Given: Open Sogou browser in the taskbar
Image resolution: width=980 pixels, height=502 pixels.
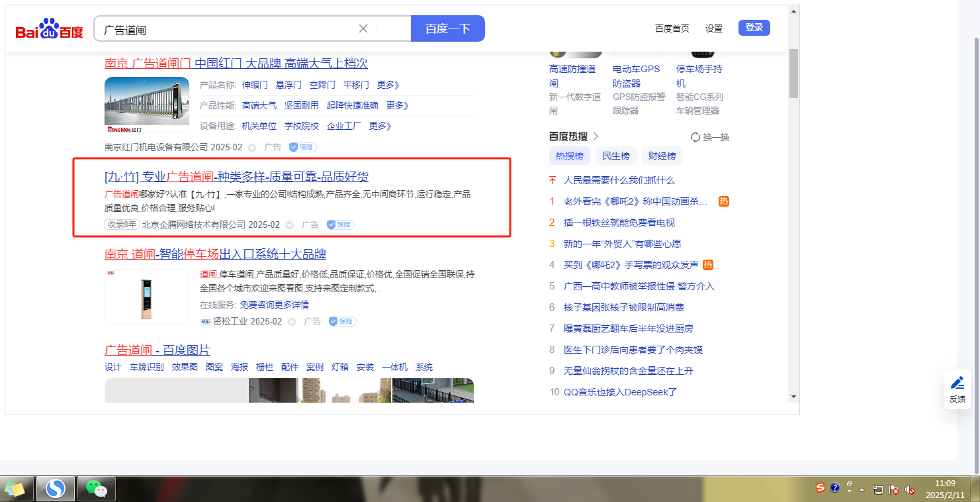Looking at the screenshot, I should (56, 489).
